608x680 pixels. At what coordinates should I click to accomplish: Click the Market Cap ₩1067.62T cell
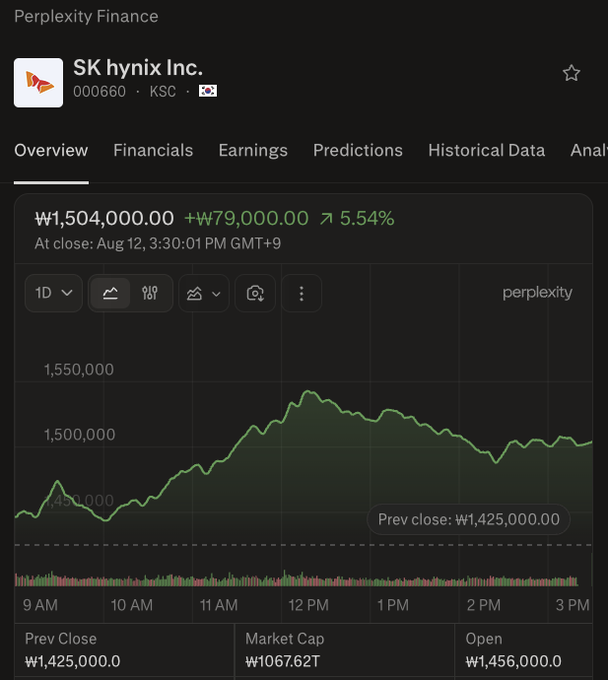[344, 650]
